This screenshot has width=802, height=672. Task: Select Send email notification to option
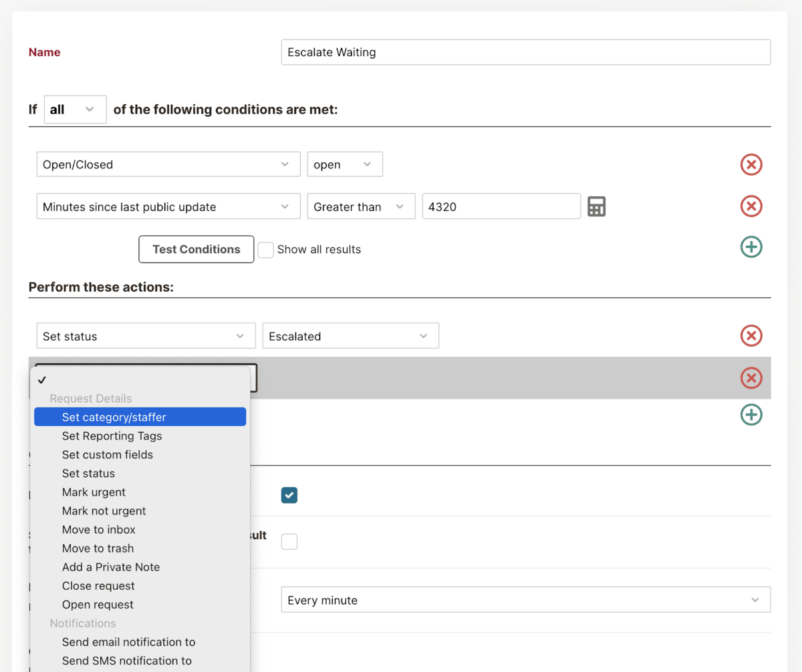128,642
